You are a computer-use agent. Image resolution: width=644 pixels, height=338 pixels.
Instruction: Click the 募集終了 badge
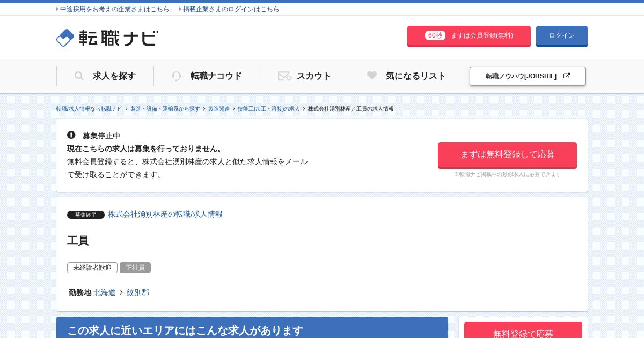[86, 215]
